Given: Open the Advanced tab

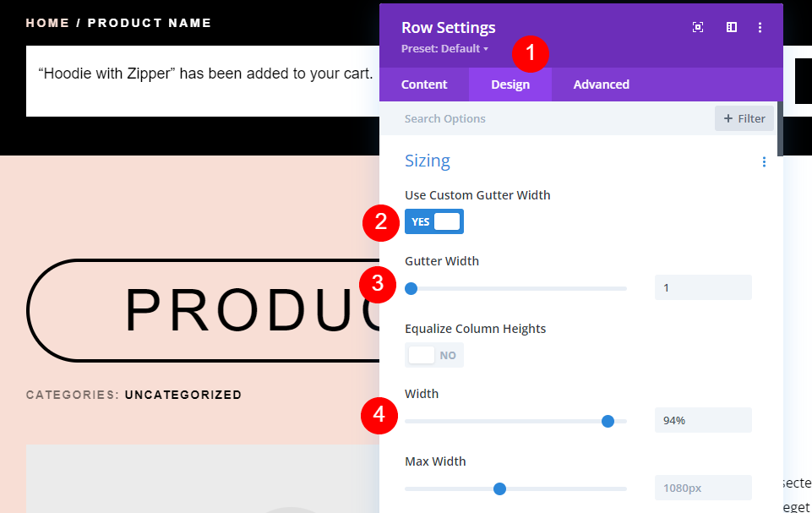Looking at the screenshot, I should pos(602,85).
